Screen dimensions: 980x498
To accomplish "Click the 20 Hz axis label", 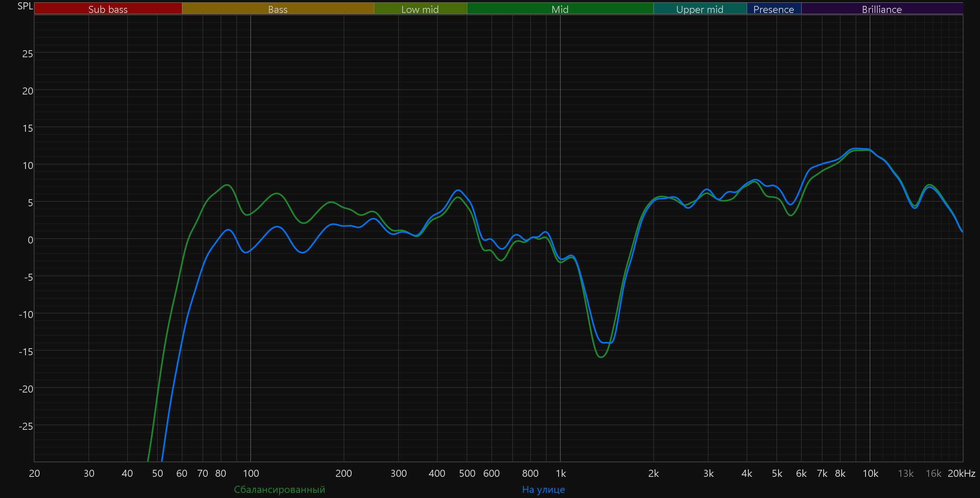I will pos(34,473).
